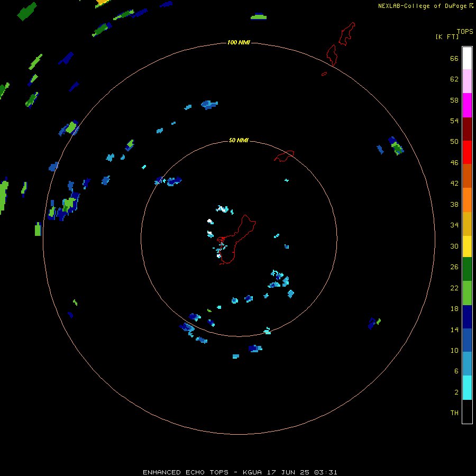Click the legend value 22
This screenshot has height=476, width=476.
(x=454, y=288)
